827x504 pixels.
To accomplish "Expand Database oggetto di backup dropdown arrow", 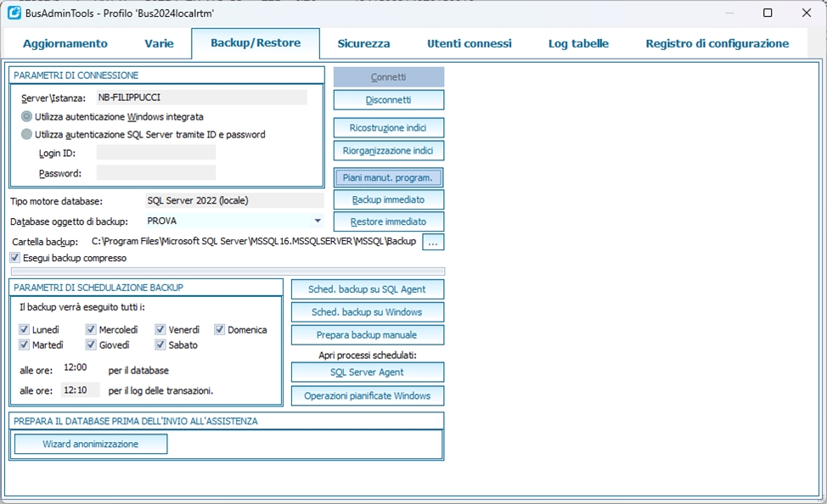I will [318, 221].
